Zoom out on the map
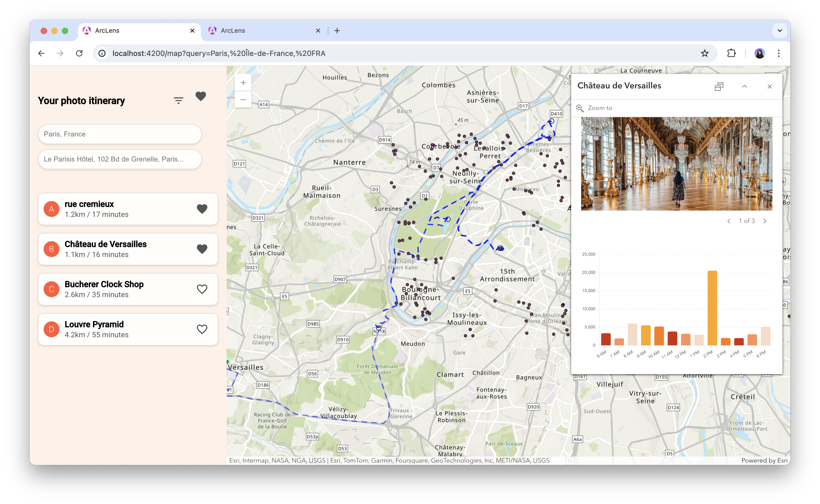820x504 pixels. (x=243, y=100)
